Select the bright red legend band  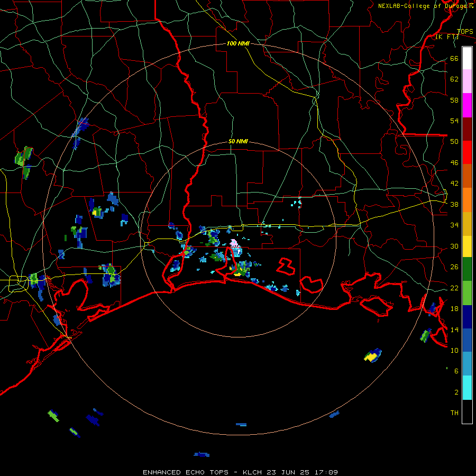pyautogui.click(x=467, y=152)
